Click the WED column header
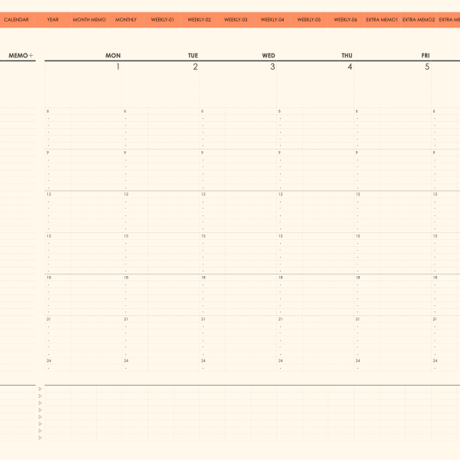Viewport: 460px width, 460px height. point(268,55)
